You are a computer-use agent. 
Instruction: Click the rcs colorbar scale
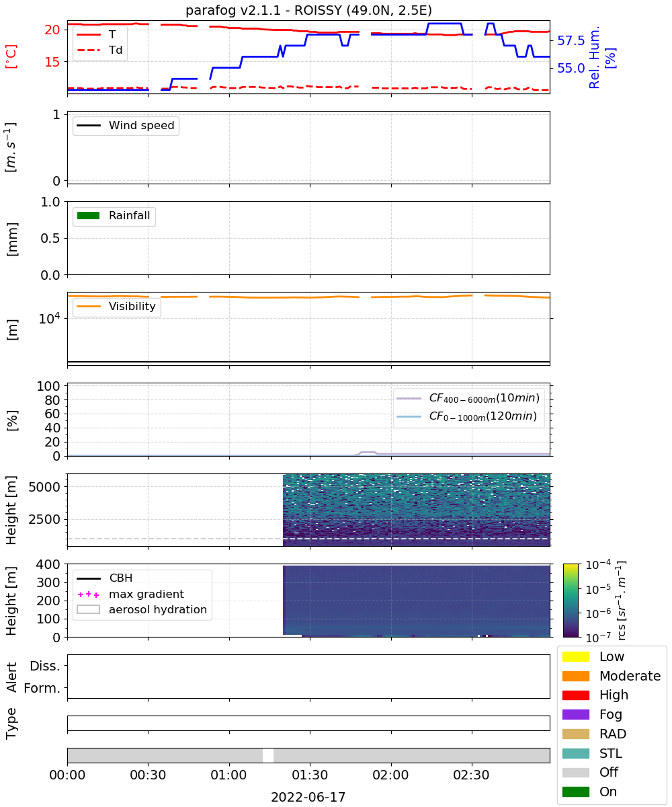(571, 600)
